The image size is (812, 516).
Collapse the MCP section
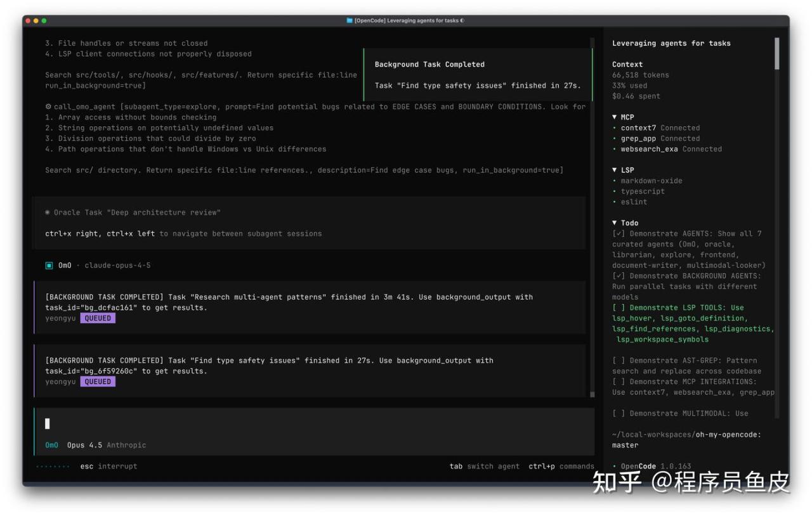(615, 117)
